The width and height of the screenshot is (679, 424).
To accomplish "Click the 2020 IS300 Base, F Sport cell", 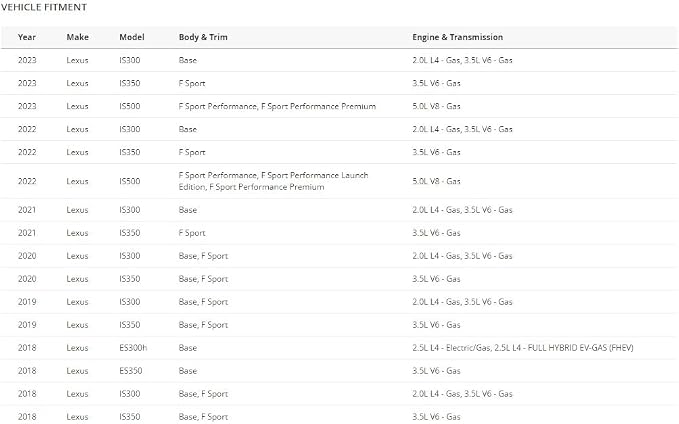I will tap(203, 256).
